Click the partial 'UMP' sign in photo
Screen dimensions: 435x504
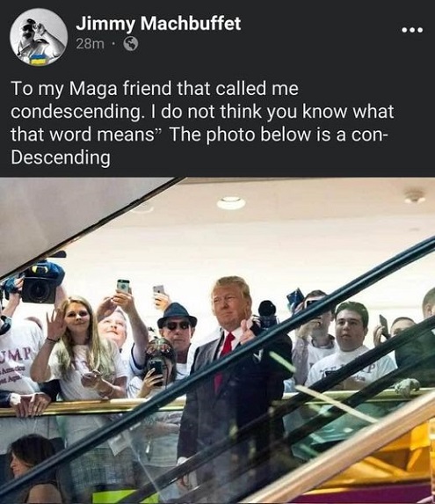[x=16, y=354]
